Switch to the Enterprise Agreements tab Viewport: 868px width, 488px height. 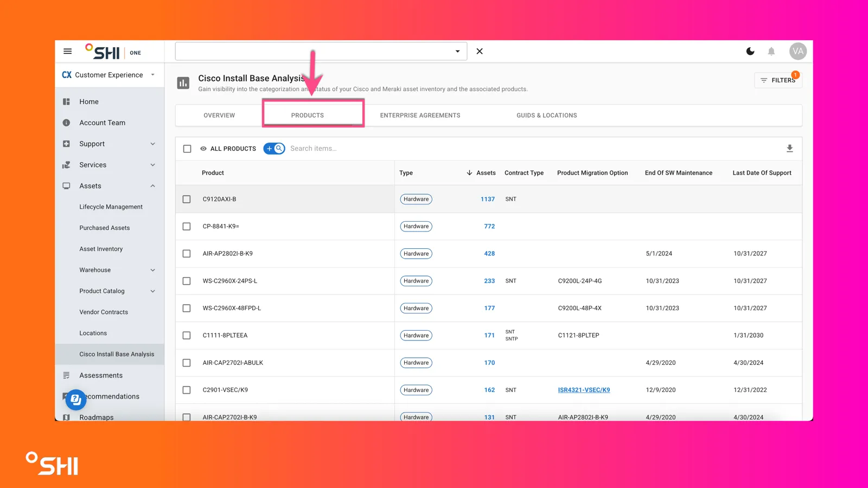coord(420,115)
